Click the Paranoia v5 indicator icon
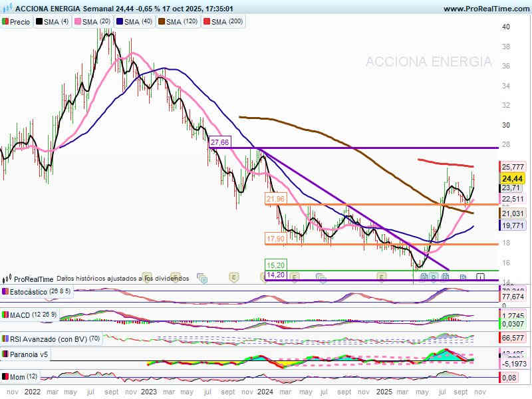 pyautogui.click(x=5, y=354)
